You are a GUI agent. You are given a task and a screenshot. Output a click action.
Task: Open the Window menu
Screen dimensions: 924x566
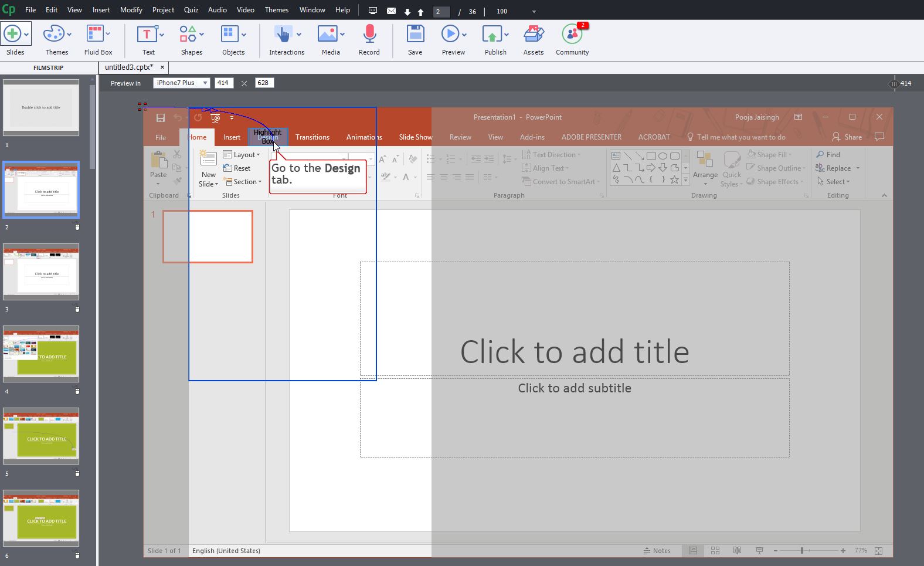pyautogui.click(x=312, y=10)
